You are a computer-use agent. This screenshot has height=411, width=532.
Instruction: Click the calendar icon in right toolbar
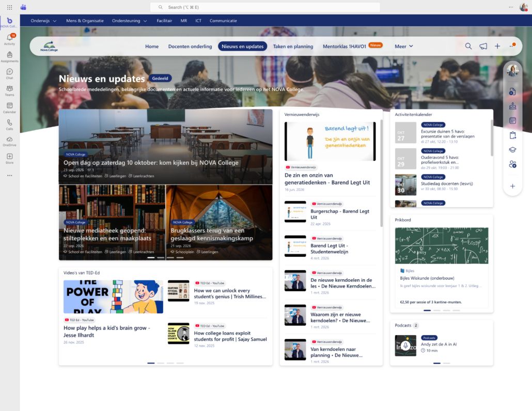click(x=513, y=120)
